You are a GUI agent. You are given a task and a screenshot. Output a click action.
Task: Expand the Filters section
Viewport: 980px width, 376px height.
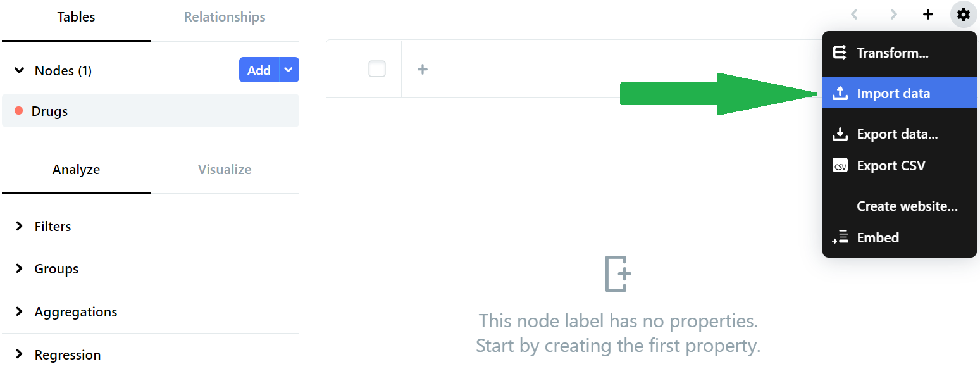[x=20, y=226]
